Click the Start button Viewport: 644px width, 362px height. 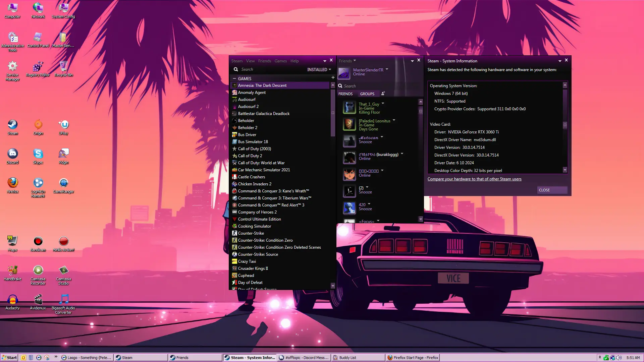click(9, 358)
